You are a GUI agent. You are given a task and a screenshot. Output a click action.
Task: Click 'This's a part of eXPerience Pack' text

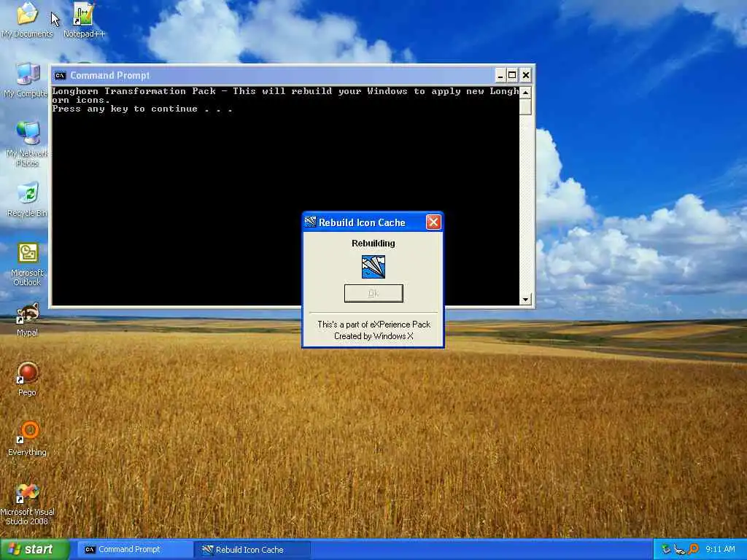(373, 324)
